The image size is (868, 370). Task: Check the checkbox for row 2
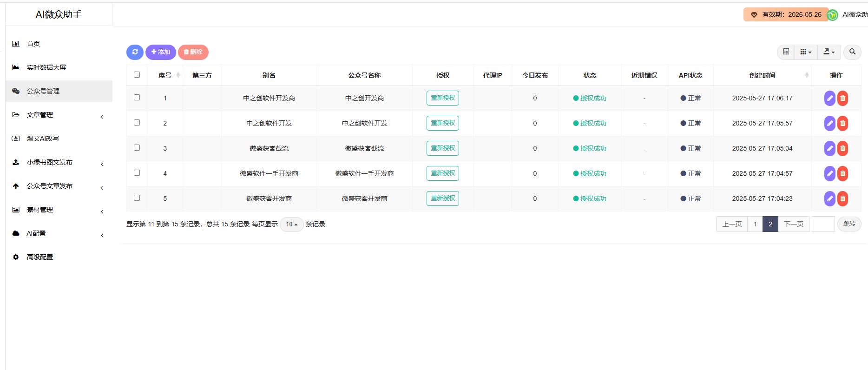click(137, 122)
